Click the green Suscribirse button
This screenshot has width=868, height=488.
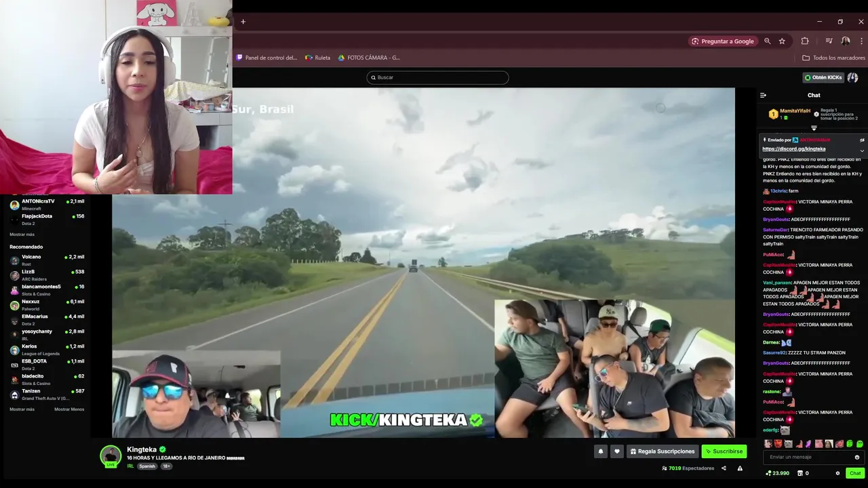point(724,451)
